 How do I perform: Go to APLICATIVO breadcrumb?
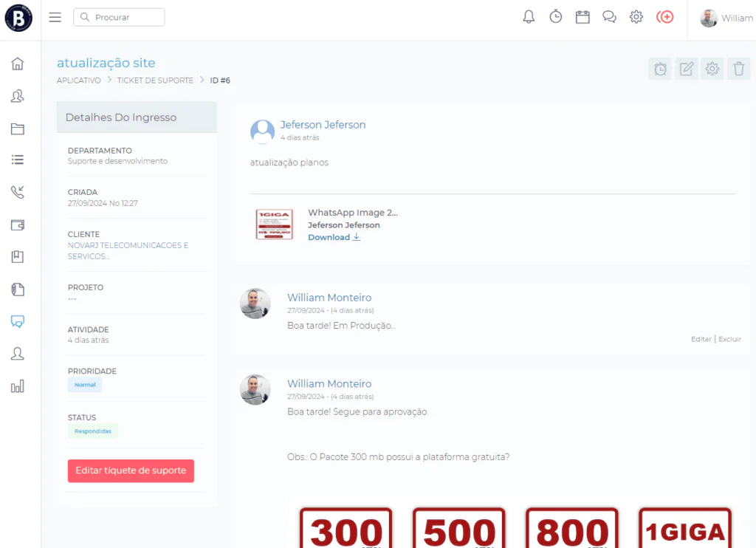[x=78, y=80]
